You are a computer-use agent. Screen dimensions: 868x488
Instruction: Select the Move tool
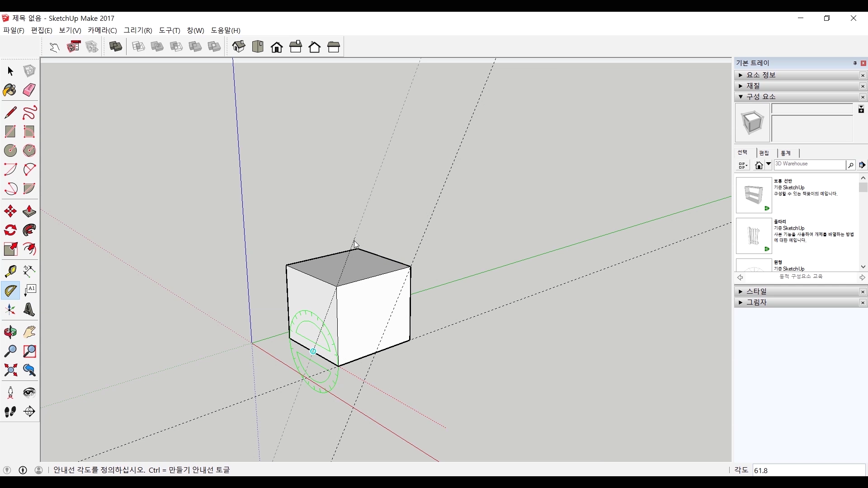[x=10, y=211]
